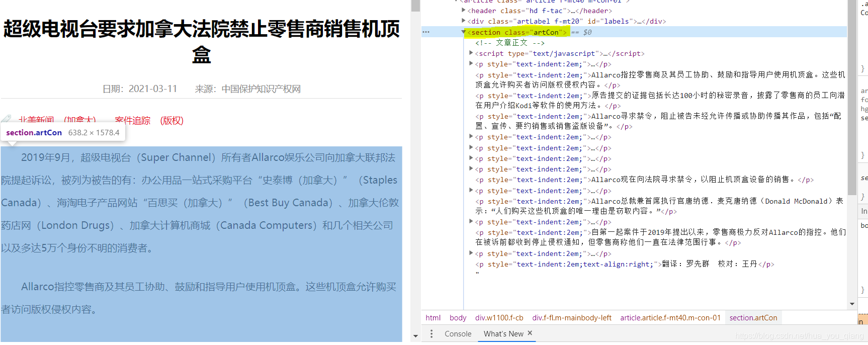The width and height of the screenshot is (868, 345).
Task: Click the Elements panel scroll-down arrow
Action: point(852,304)
